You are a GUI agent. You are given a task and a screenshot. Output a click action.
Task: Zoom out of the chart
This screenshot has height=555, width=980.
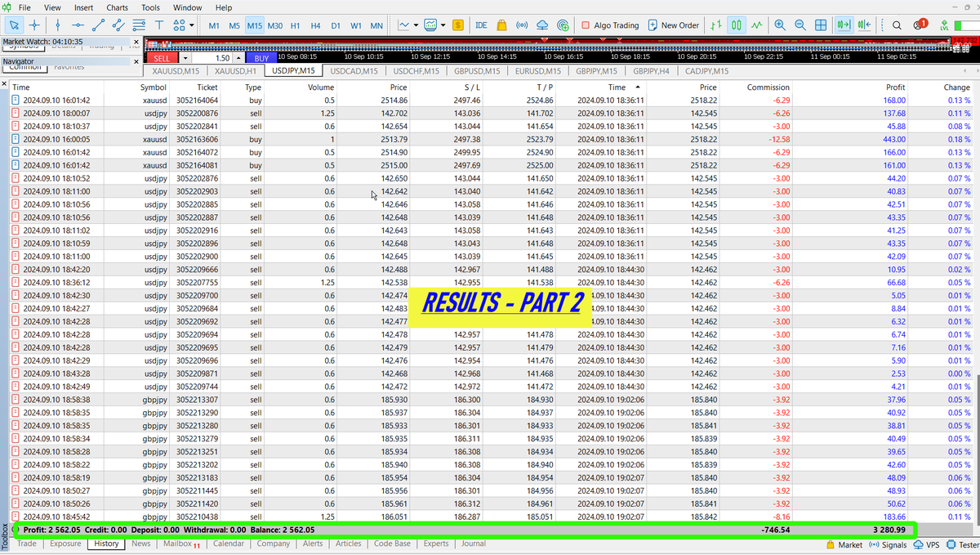click(800, 25)
